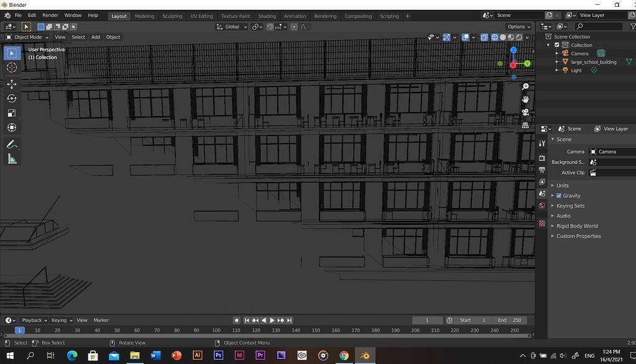Click the timeline current frame marker 1
This screenshot has width=636, height=364.
click(19, 330)
